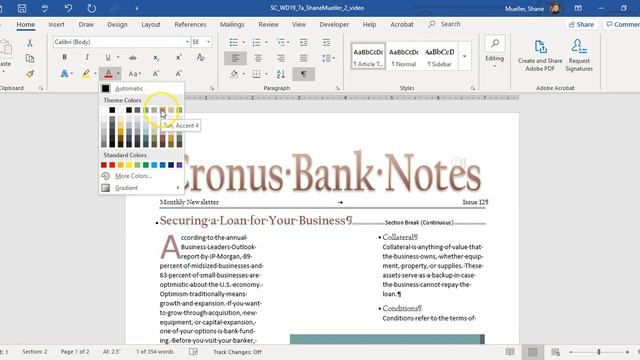Sort the selected paragraphs
This screenshot has width=640, height=360.
click(281, 74)
